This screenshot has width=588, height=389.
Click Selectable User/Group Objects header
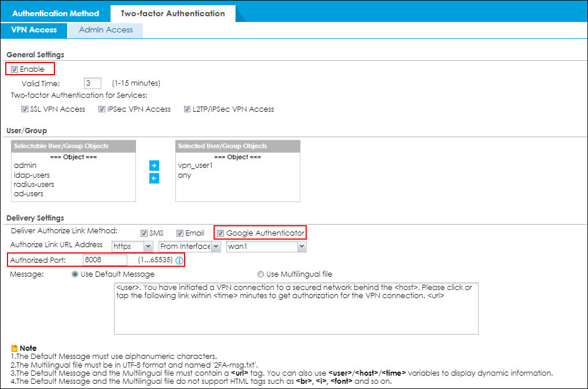point(73,146)
